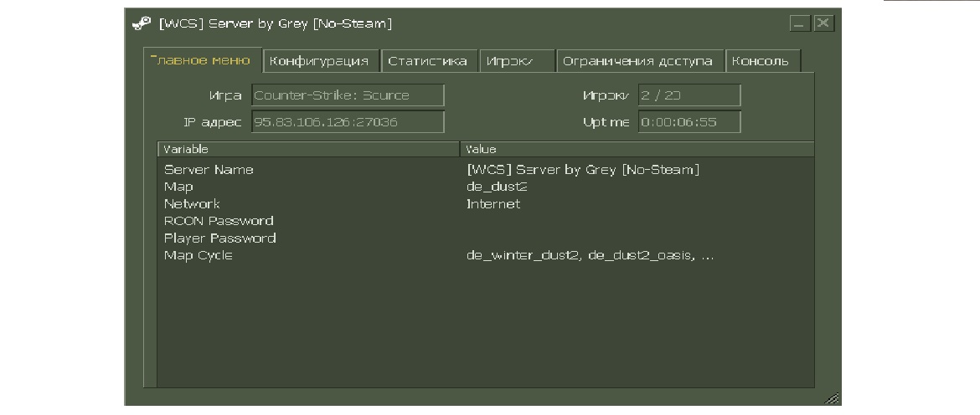Click the window resize grip corner

point(831,397)
